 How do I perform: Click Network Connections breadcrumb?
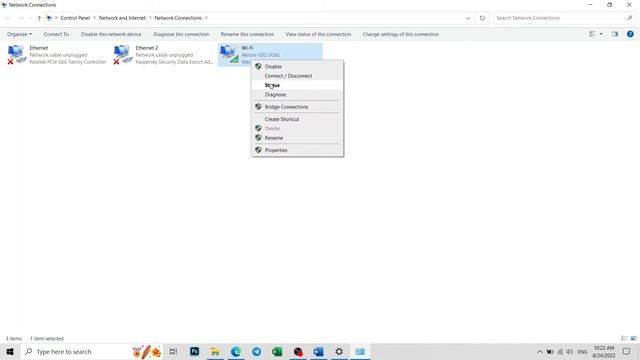[x=178, y=18]
